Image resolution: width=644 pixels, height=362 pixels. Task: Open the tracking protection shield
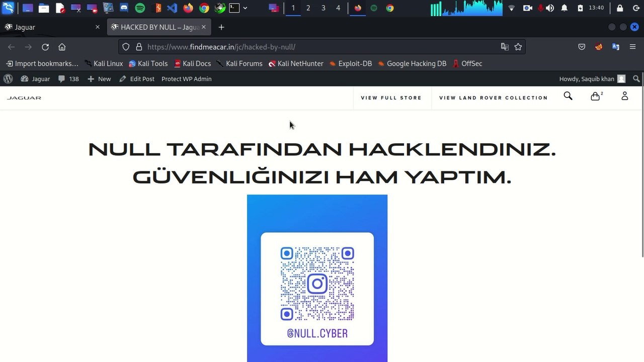pyautogui.click(x=126, y=47)
